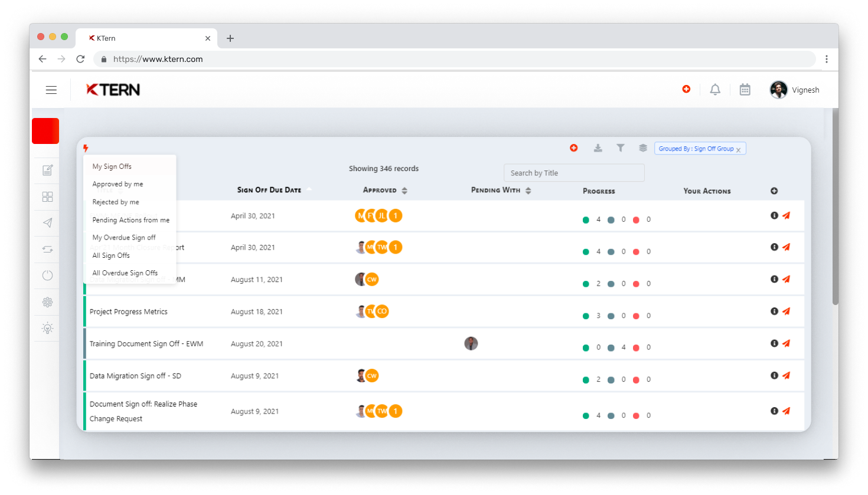The height and width of the screenshot is (495, 868).
Task: Click the browser address bar
Action: (455, 59)
